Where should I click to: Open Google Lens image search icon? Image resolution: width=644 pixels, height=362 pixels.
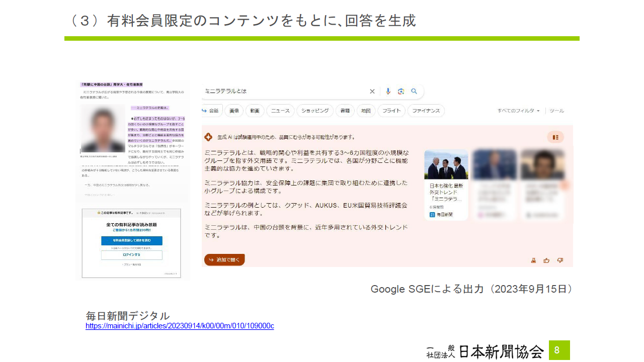coord(401,92)
